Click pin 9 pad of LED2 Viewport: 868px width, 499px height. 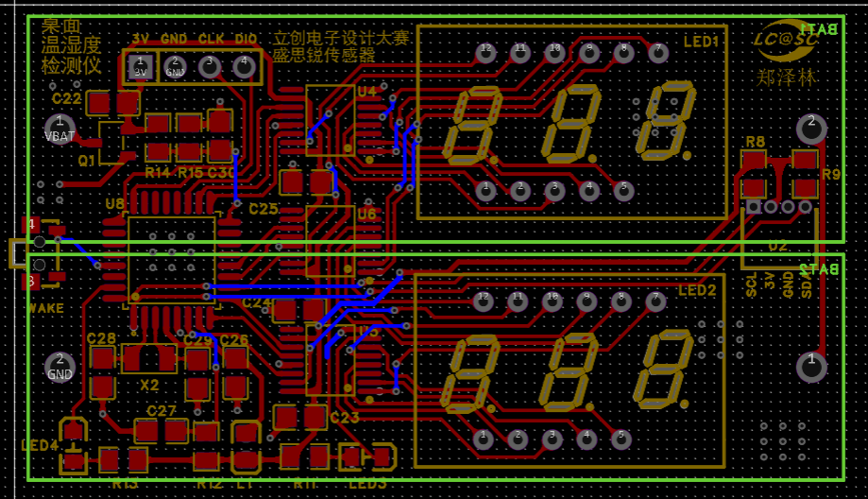click(x=587, y=301)
